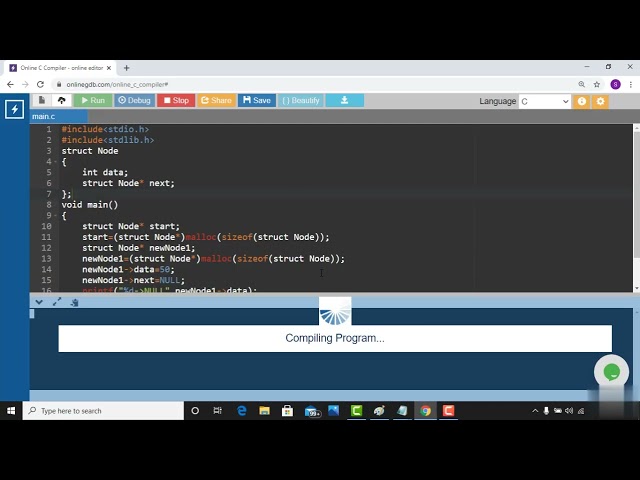Click line 5 int data;

[x=105, y=172]
